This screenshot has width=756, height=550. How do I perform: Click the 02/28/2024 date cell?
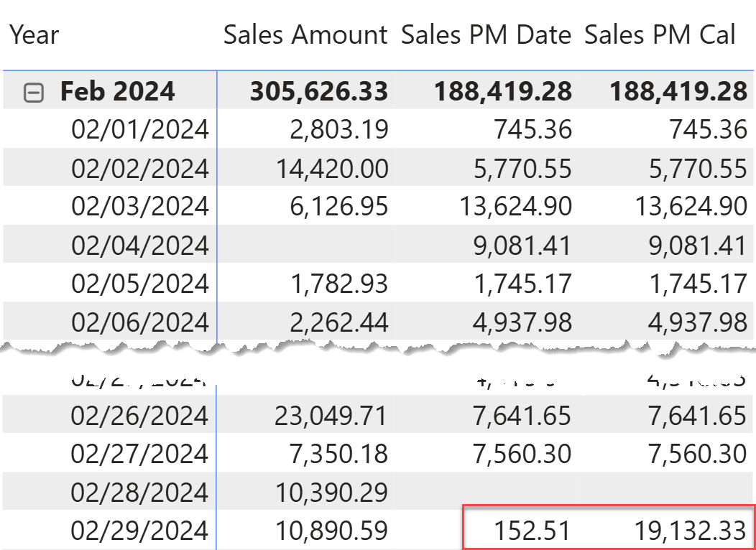point(140,492)
